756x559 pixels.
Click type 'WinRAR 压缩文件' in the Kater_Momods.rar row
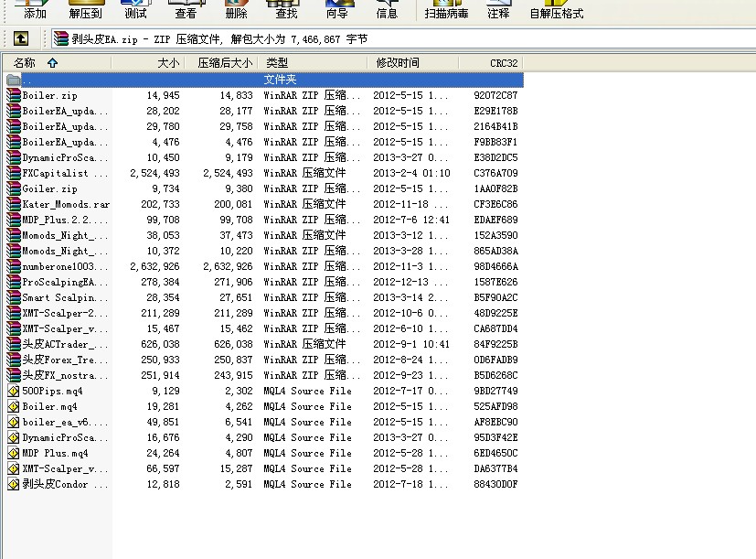(x=304, y=204)
